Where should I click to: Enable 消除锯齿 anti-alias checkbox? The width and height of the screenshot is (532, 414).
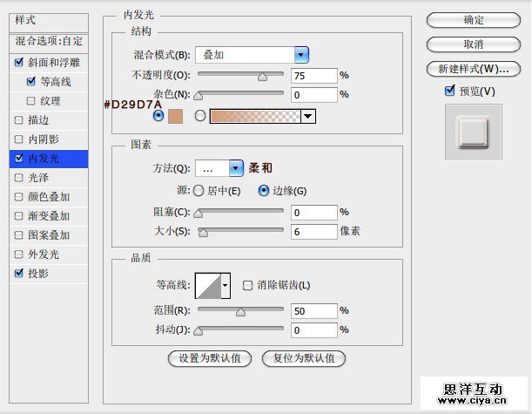[x=248, y=285]
